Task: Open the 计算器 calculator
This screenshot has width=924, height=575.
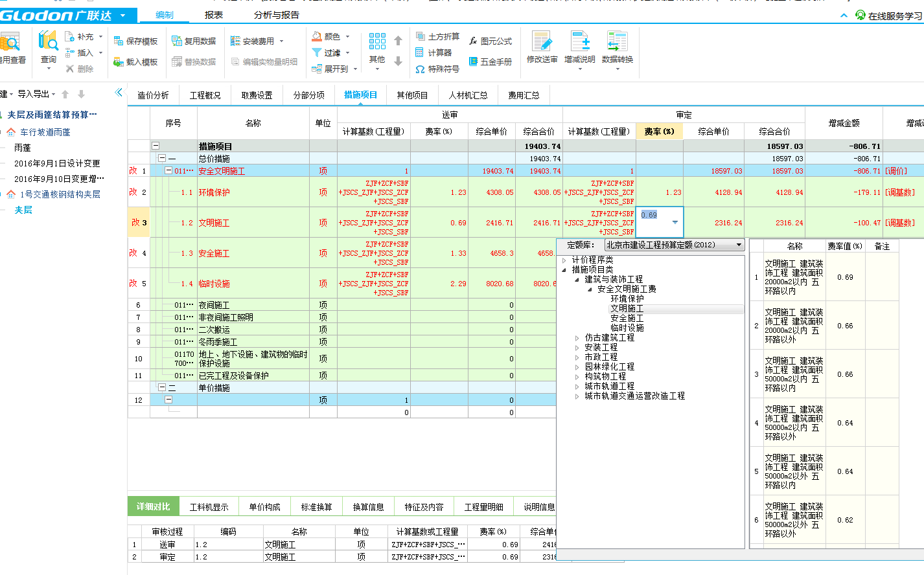Action: (433, 53)
